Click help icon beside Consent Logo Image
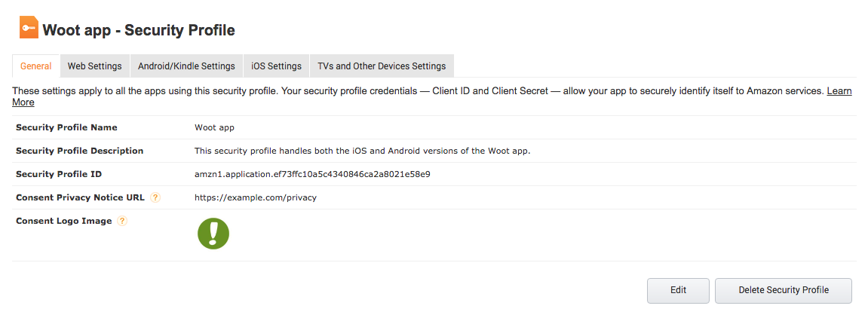Image resolution: width=868 pixels, height=321 pixels. (122, 221)
